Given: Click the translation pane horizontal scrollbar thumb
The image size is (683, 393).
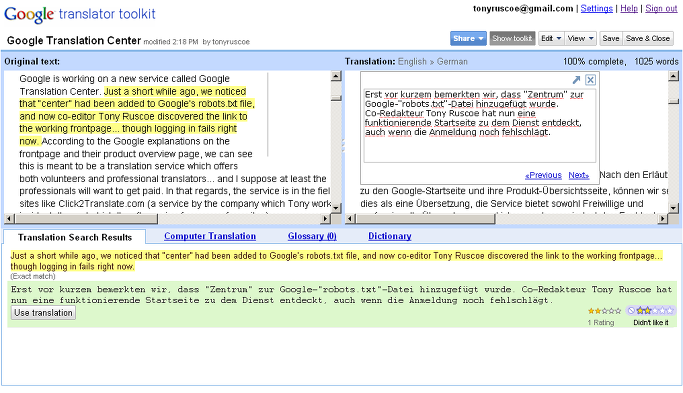Looking at the screenshot, I should pyautogui.click(x=425, y=218).
